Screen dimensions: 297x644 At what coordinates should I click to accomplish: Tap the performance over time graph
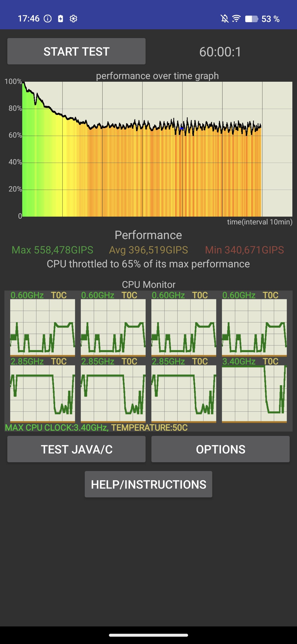(157, 149)
